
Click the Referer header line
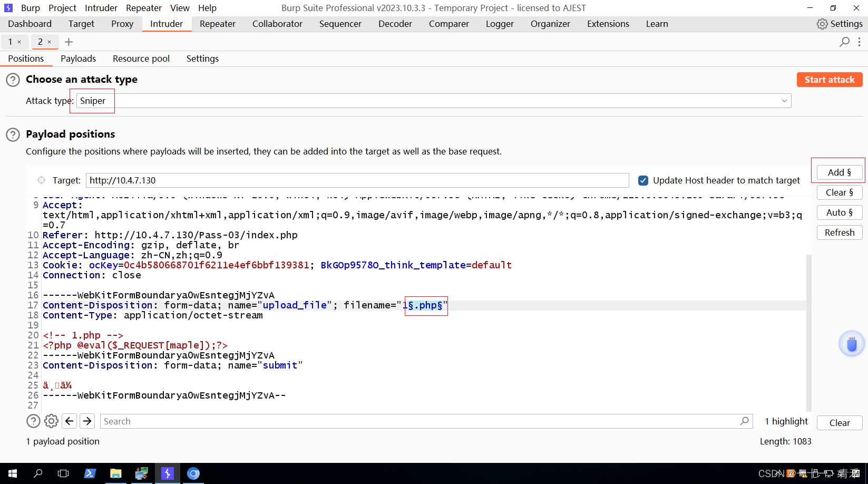click(170, 235)
